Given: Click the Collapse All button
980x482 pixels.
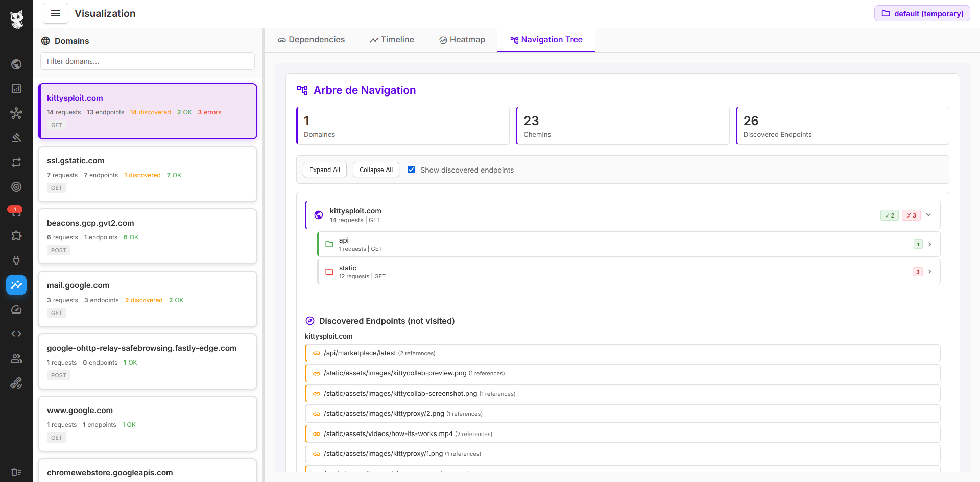Looking at the screenshot, I should tap(376, 170).
